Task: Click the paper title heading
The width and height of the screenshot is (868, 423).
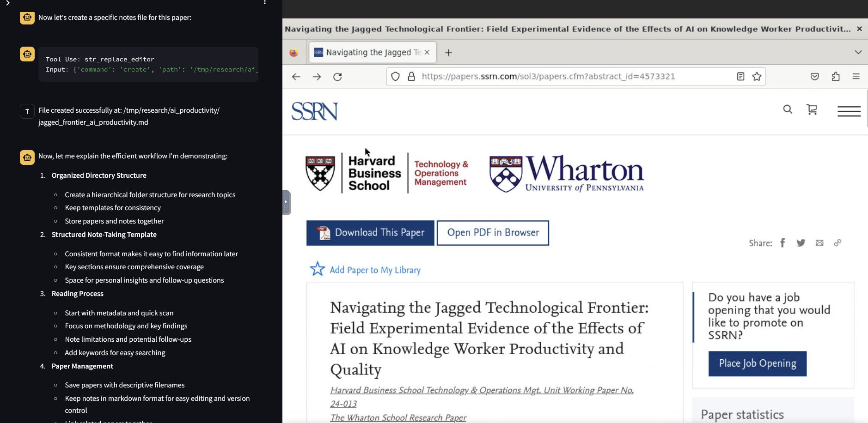Action: [x=489, y=338]
